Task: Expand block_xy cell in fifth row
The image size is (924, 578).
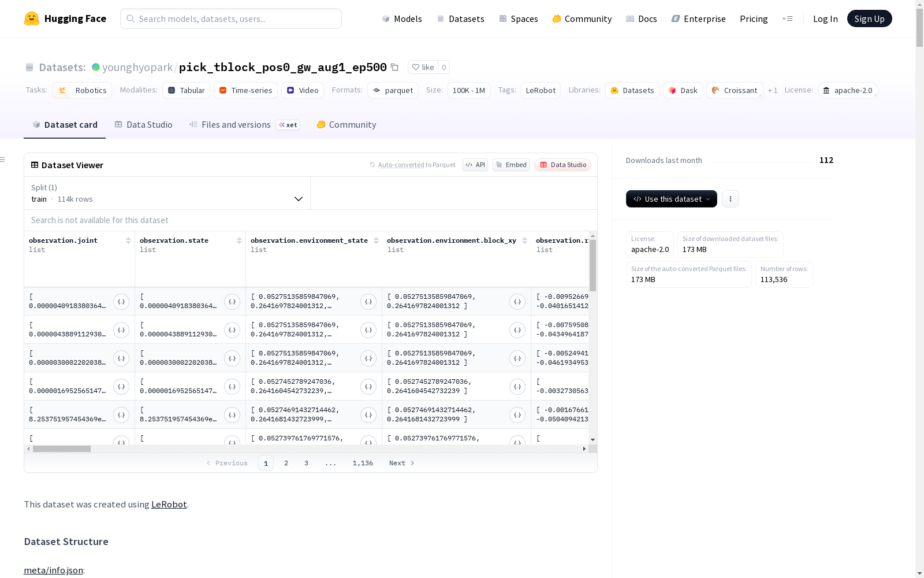Action: [517, 415]
